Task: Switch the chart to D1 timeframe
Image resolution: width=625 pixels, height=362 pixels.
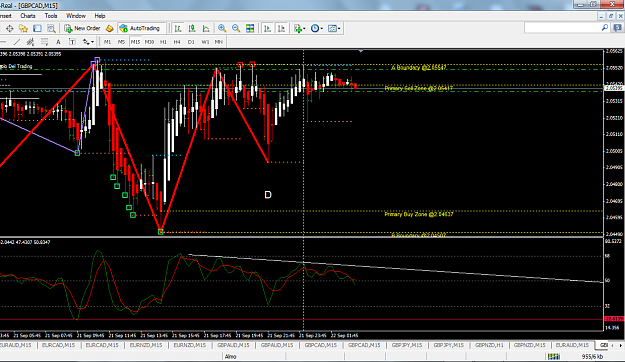Action: coord(191,42)
